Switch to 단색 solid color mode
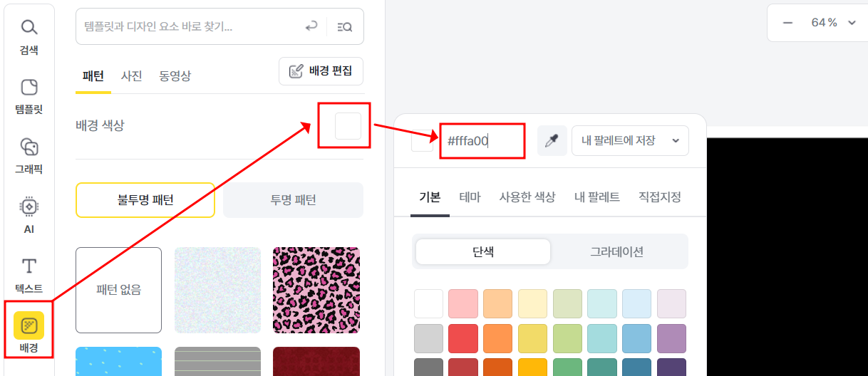 pos(482,251)
